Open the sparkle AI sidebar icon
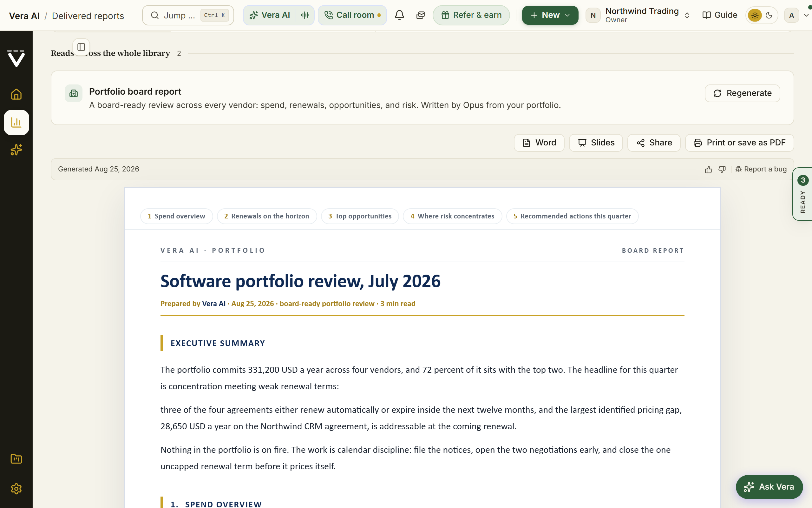 pos(16,150)
